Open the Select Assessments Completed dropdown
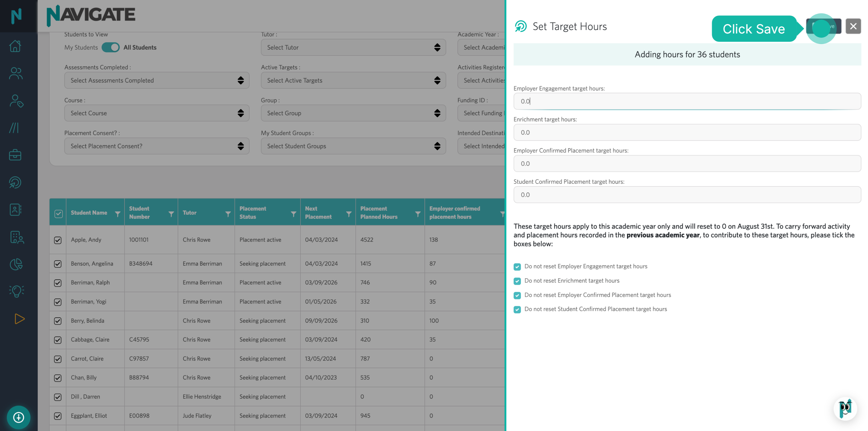This screenshot has width=868, height=431. pos(157,80)
